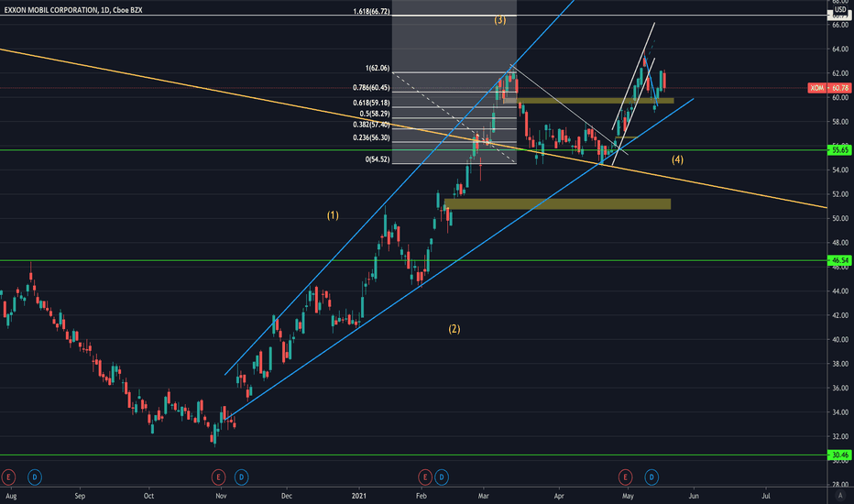854x504 pixels.
Task: Select the dividend marker D after Feb
Action: pos(442,477)
